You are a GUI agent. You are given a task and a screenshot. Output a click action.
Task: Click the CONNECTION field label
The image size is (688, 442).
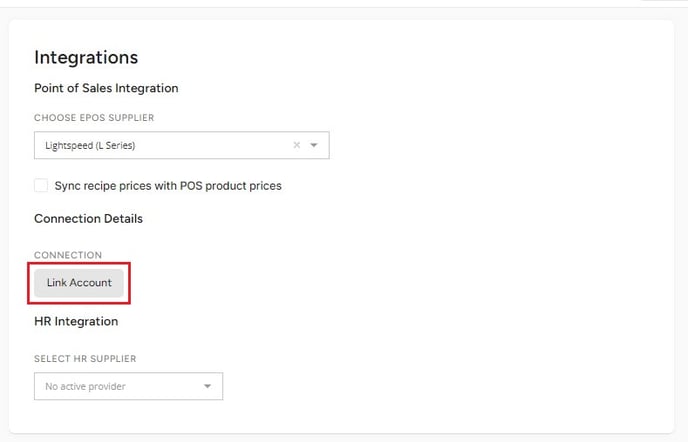(68, 255)
